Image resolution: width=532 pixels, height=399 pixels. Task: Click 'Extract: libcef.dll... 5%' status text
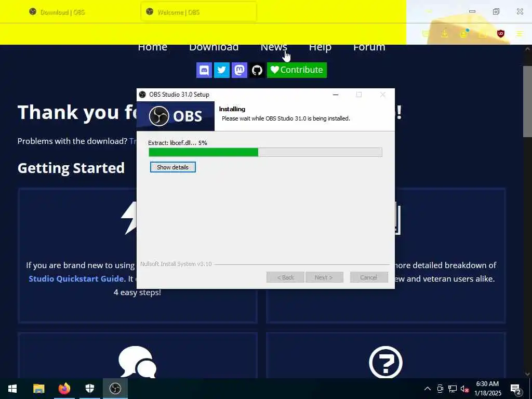[x=178, y=143]
